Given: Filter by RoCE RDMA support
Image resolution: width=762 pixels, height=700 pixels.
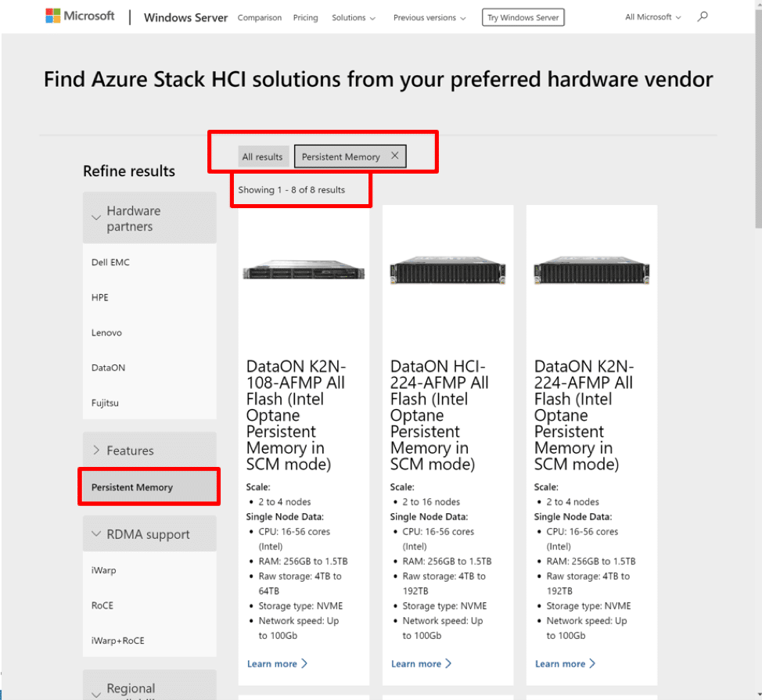Looking at the screenshot, I should point(149,605).
